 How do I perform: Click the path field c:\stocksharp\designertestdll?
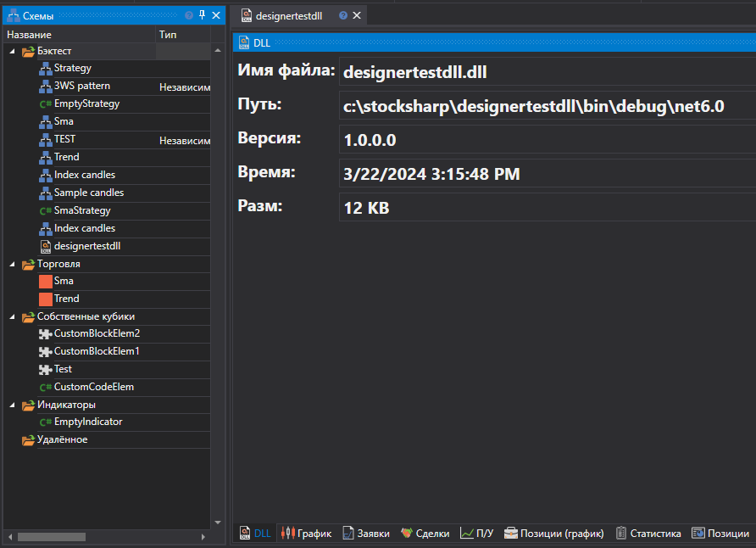point(548,106)
